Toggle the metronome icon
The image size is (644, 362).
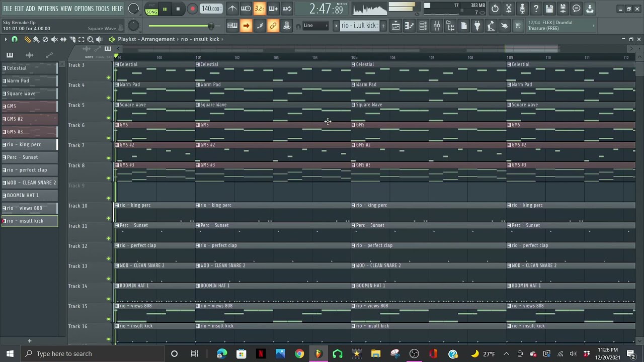232,9
